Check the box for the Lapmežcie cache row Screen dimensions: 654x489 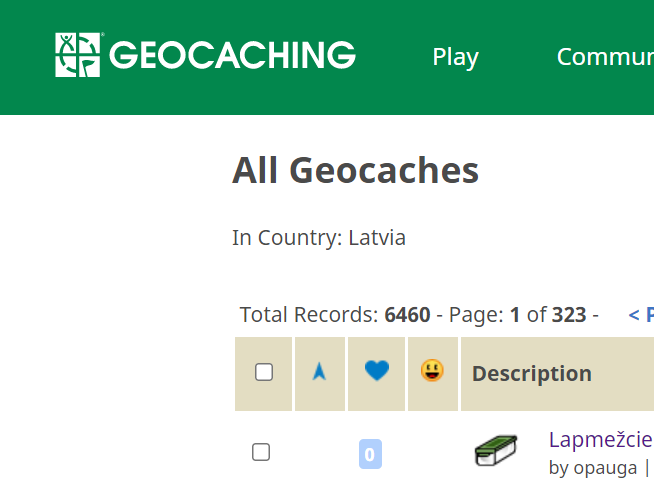[x=261, y=452]
